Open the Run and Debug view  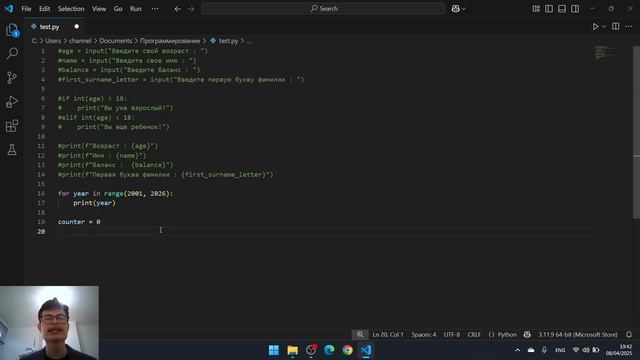[12, 102]
